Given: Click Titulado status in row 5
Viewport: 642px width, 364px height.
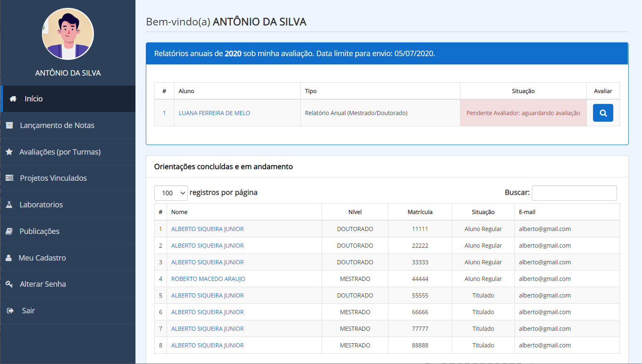Looking at the screenshot, I should 483,295.
